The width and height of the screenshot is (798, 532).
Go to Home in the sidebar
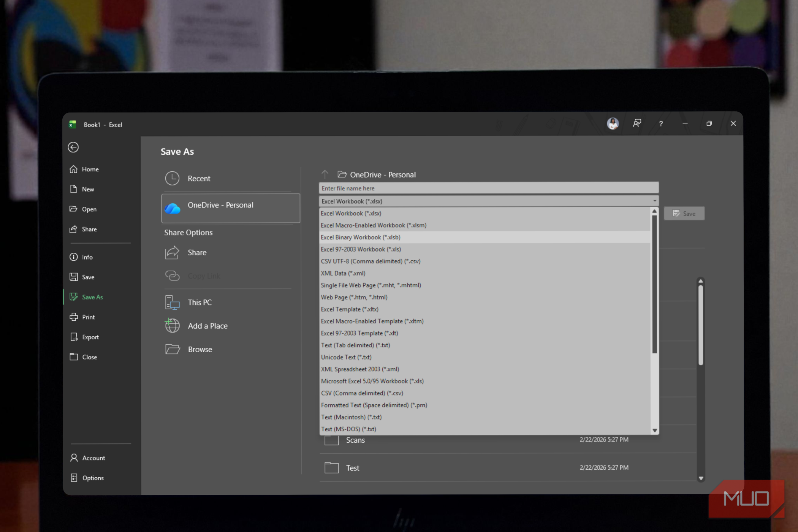(90, 169)
